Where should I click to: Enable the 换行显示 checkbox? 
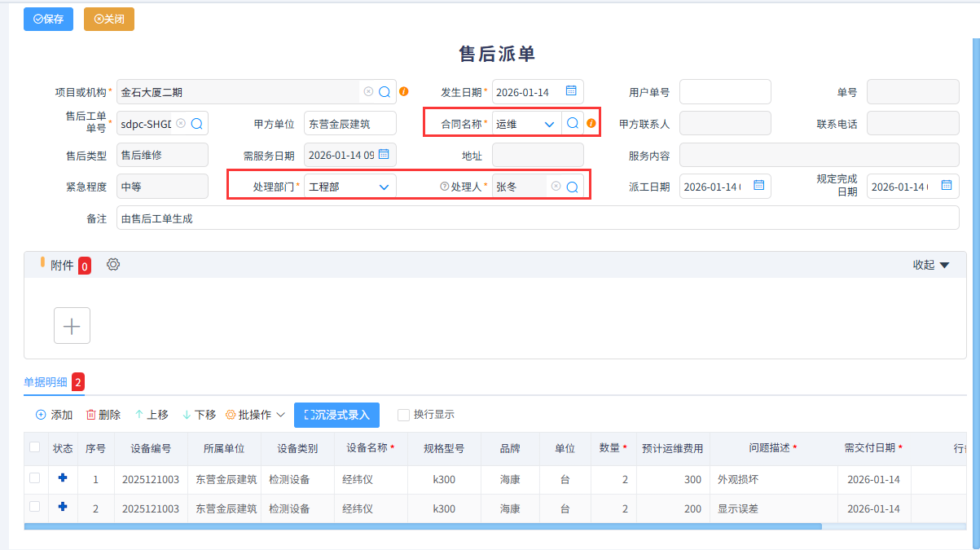click(x=402, y=415)
